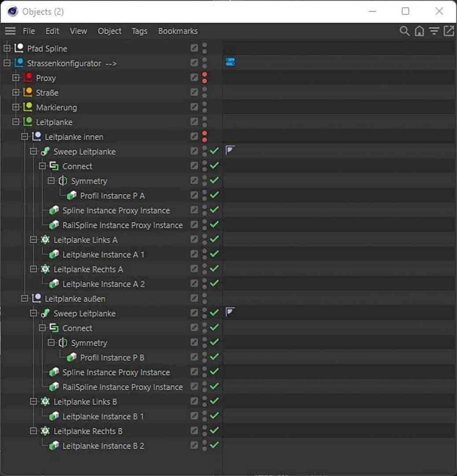Click the instance icon of Profil Instance P A
The image size is (457, 476).
tap(73, 195)
